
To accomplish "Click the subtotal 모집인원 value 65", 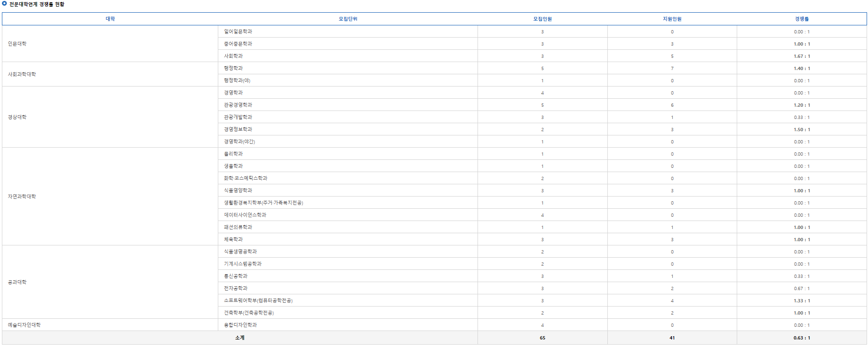I will tap(542, 338).
